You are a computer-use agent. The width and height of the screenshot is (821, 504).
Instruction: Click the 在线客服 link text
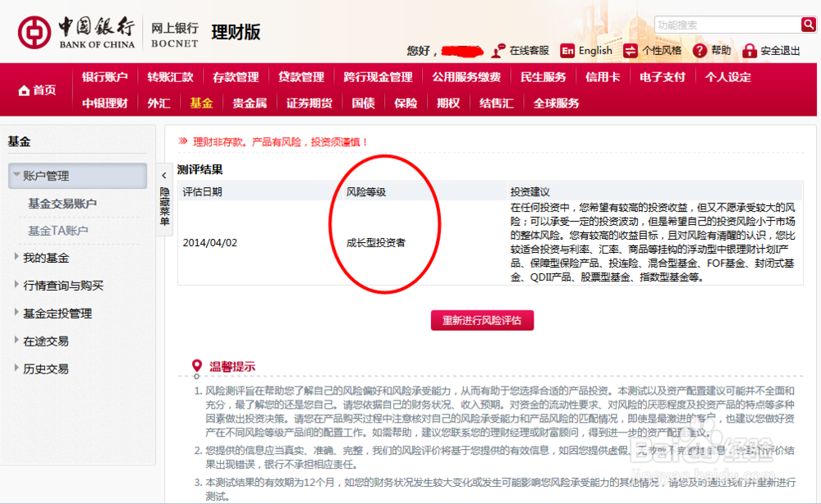(529, 50)
